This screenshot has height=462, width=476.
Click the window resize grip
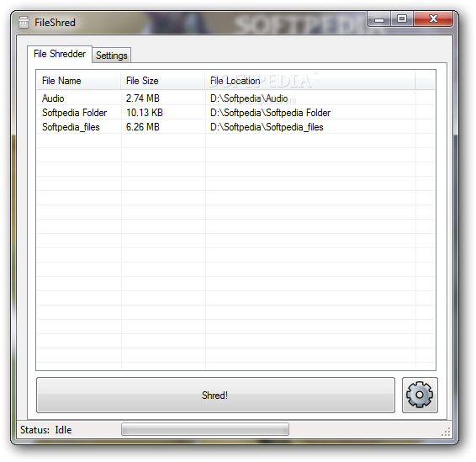446,432
